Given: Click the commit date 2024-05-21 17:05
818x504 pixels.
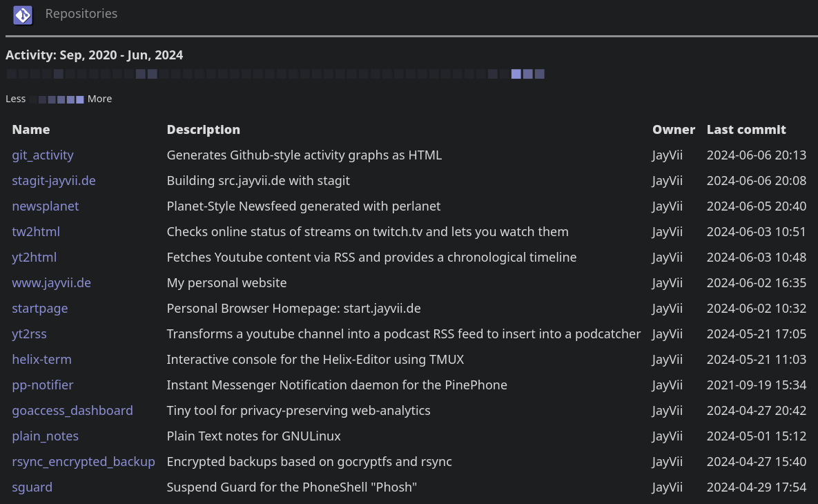Looking at the screenshot, I should coord(757,334).
